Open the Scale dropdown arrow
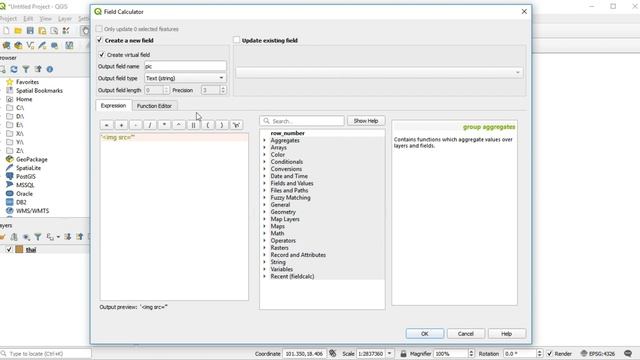 point(389,353)
